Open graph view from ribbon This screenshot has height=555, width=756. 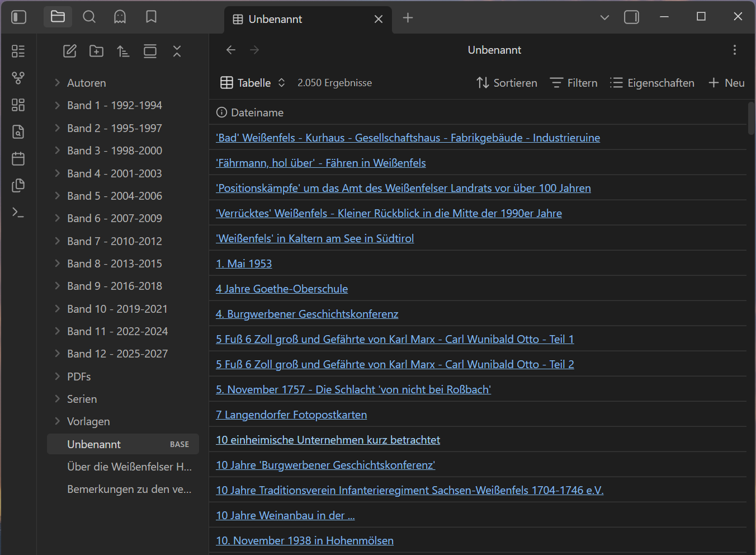pyautogui.click(x=18, y=78)
